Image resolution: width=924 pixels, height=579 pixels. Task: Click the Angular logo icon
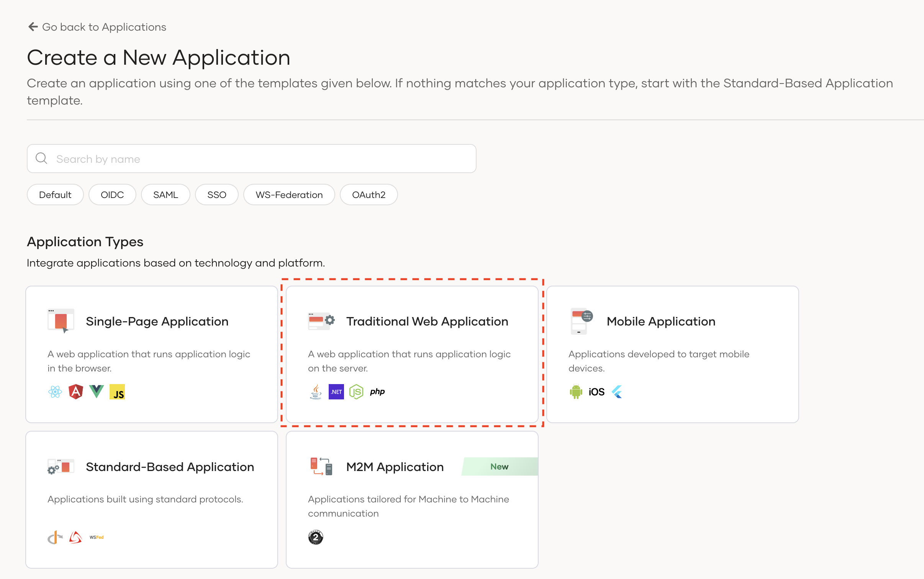(x=76, y=392)
